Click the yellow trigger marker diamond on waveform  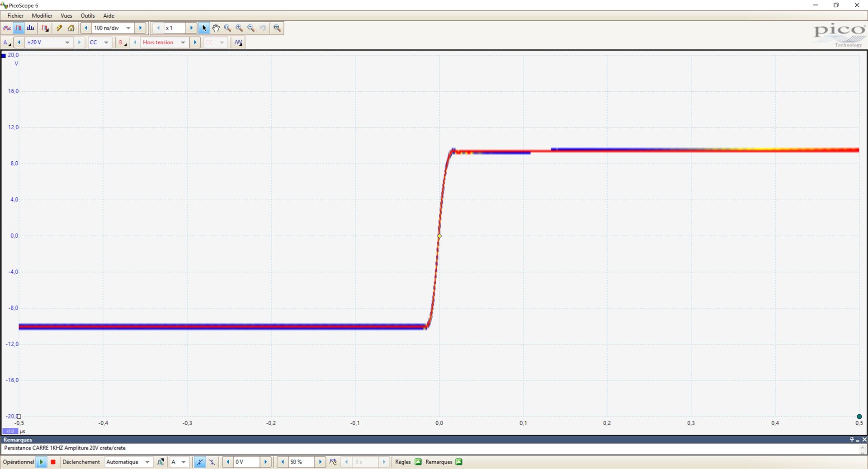click(439, 236)
